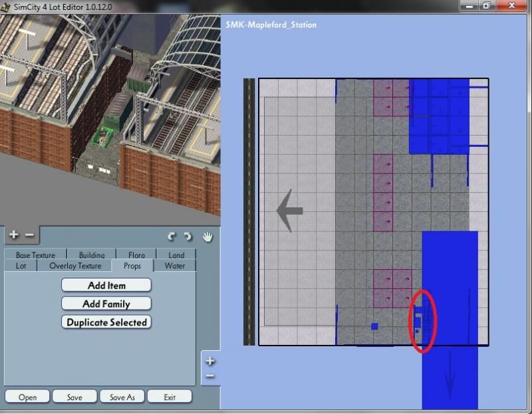Switch to the Water tab
This screenshot has height=414, width=532.
tap(175, 266)
